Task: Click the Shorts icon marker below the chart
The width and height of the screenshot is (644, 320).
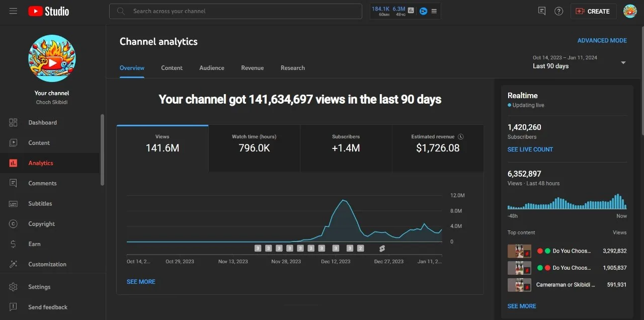Action: pyautogui.click(x=382, y=248)
